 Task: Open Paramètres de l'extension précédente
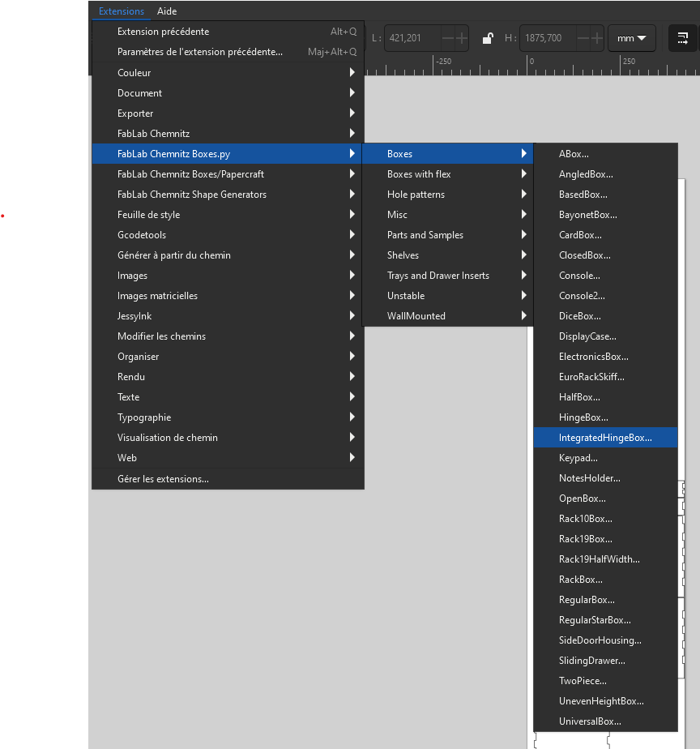pyautogui.click(x=228, y=52)
